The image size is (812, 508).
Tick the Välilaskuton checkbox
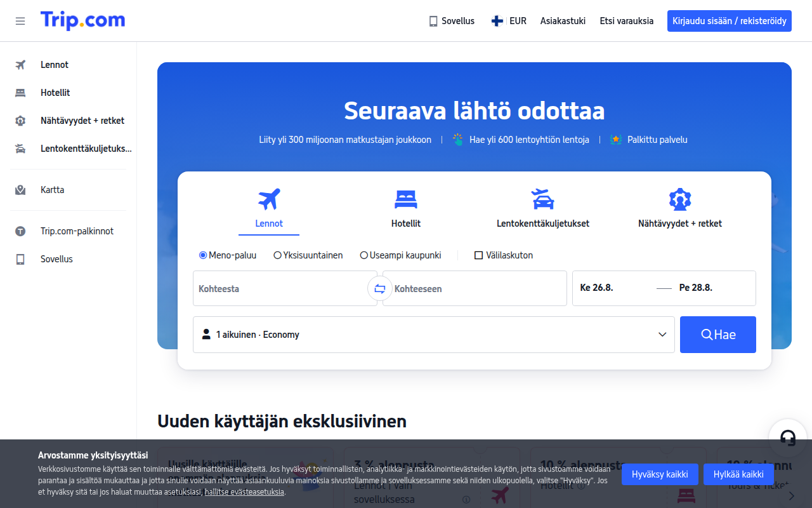pyautogui.click(x=479, y=255)
